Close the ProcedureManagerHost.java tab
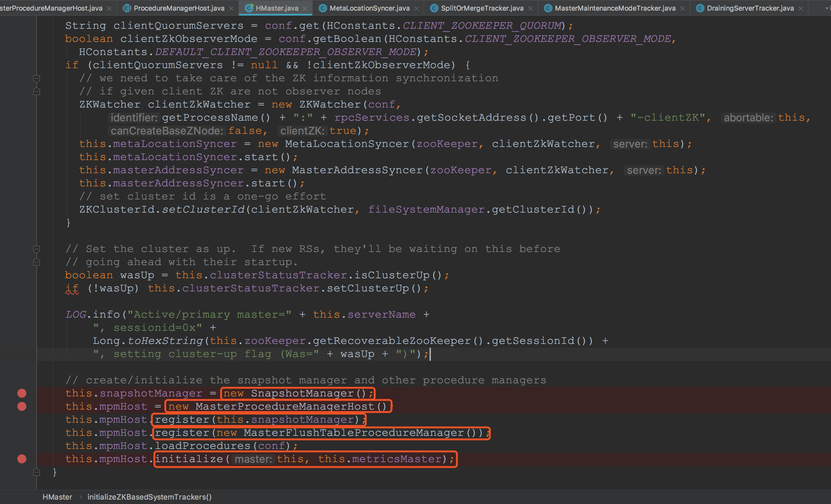 pos(231,8)
